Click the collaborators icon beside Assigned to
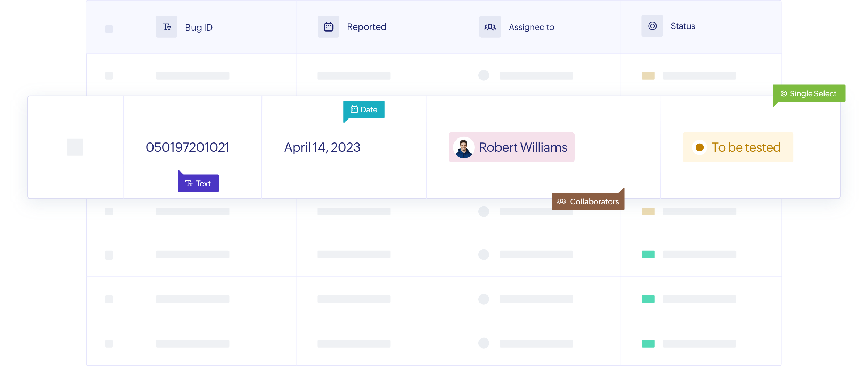The height and width of the screenshot is (366, 868). tap(490, 26)
